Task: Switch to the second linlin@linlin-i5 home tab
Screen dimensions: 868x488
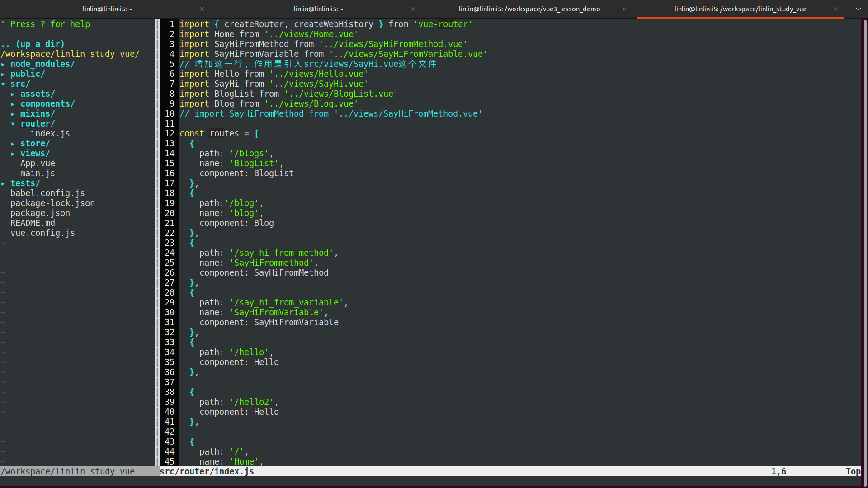Action: pyautogui.click(x=318, y=9)
